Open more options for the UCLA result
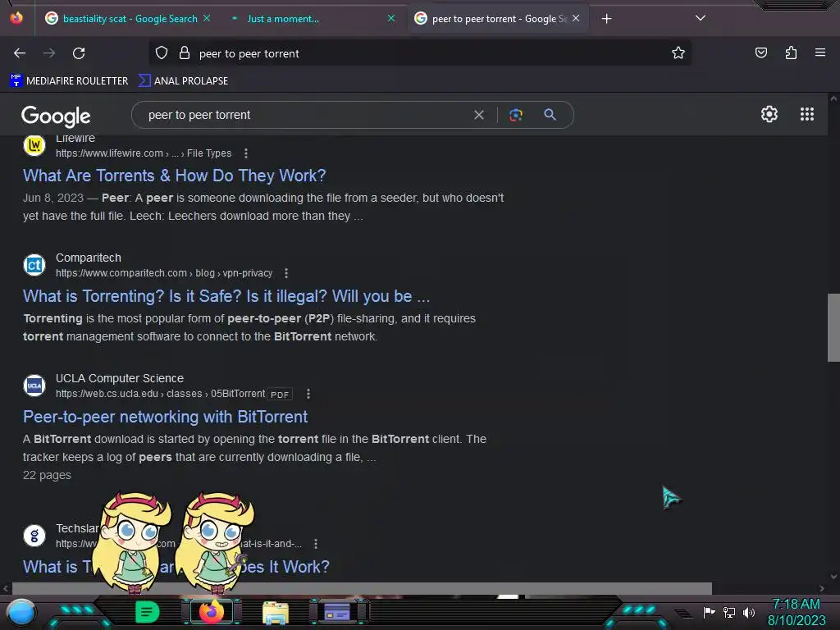Image resolution: width=840 pixels, height=630 pixels. tap(308, 394)
